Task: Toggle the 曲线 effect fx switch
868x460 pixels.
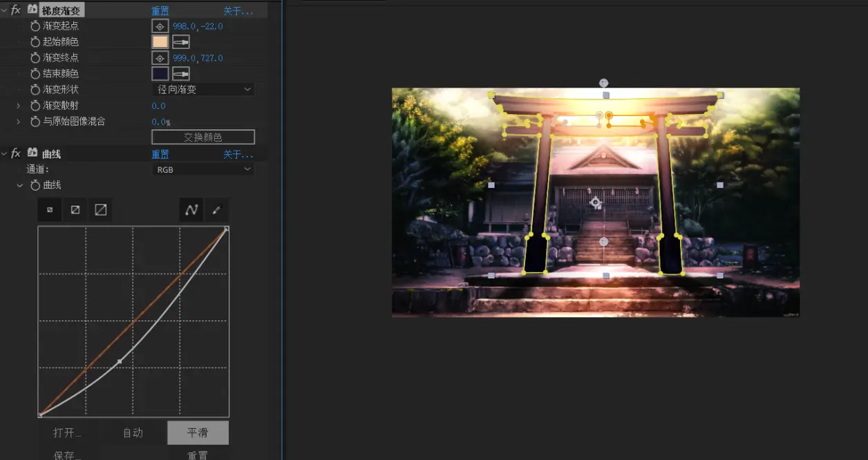Action: coord(15,153)
